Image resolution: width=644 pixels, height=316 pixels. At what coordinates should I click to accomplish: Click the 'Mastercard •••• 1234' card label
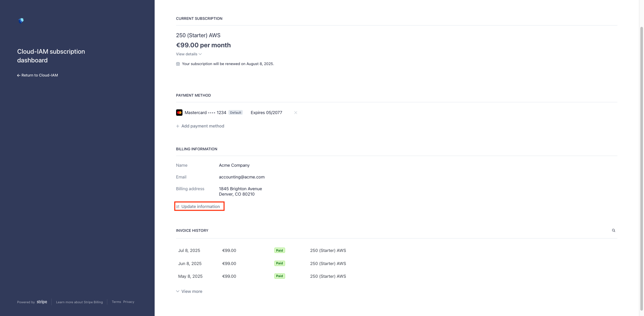coord(205,113)
